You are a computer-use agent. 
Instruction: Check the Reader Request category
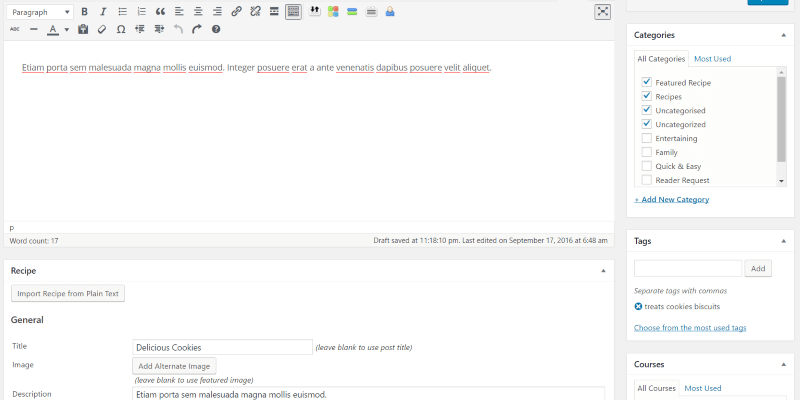647,180
